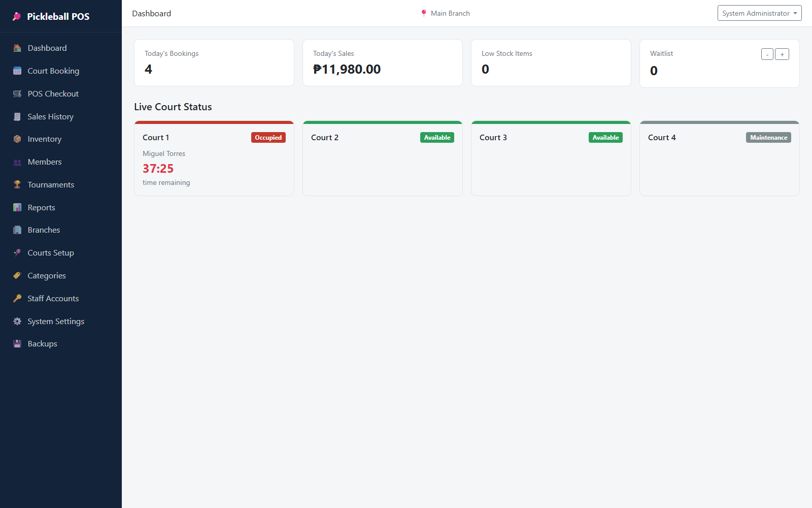Click the Dashboard house icon in sidebar
Viewport: 812px width, 508px height.
pos(17,48)
